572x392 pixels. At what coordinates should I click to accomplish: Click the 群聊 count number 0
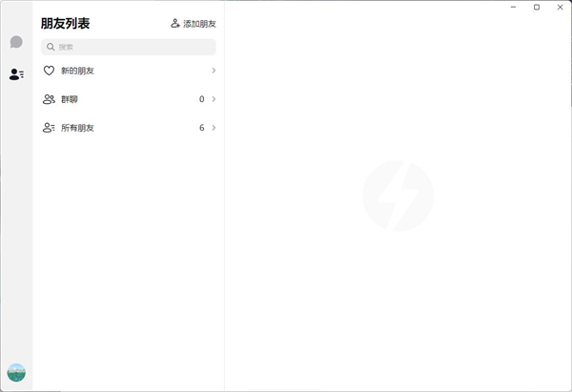coord(201,99)
